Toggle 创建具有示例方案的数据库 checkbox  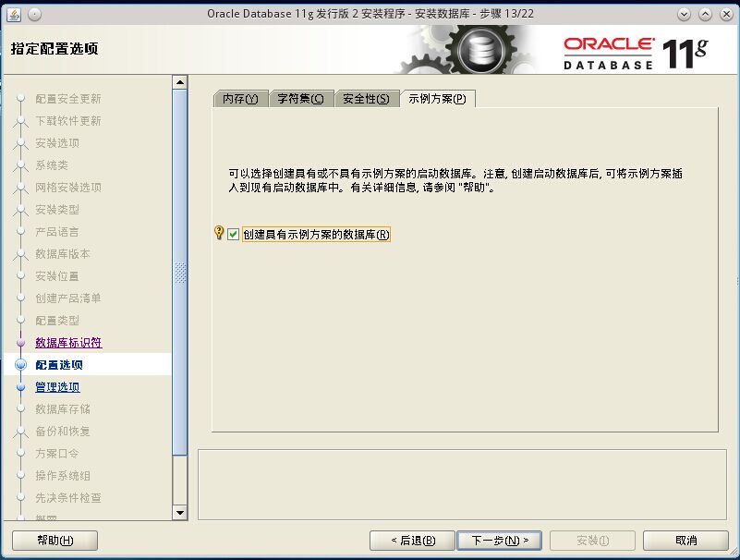pos(233,234)
